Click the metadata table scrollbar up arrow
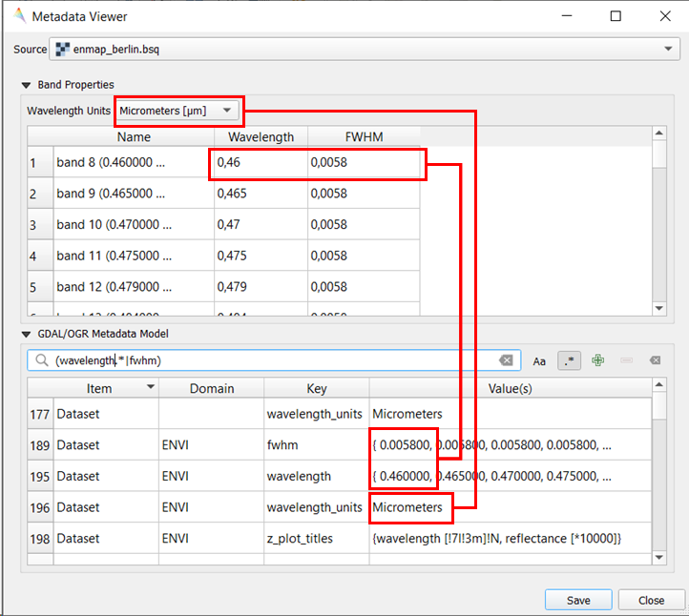Image resolution: width=689 pixels, height=616 pixels. (658, 384)
